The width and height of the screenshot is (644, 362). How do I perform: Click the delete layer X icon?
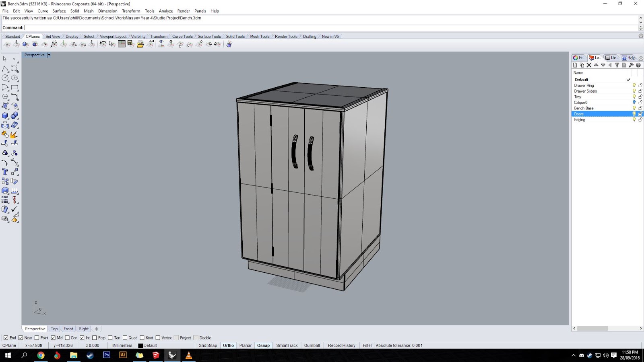[589, 65]
